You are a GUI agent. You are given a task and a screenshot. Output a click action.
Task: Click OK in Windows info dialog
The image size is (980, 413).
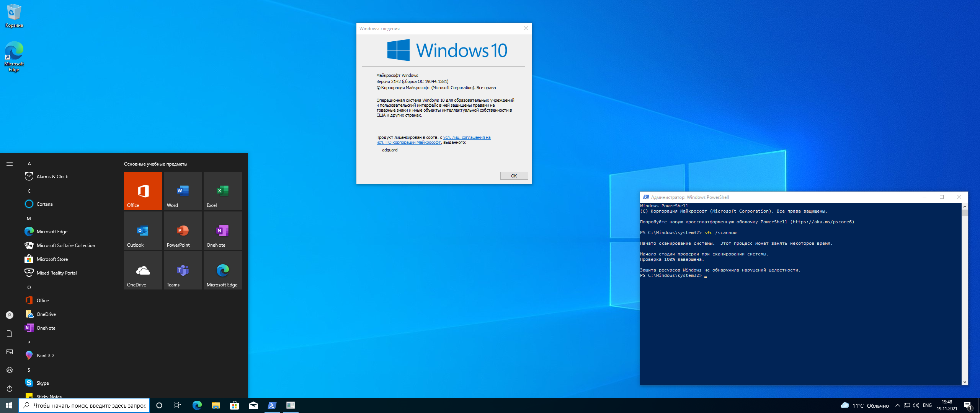pyautogui.click(x=514, y=176)
